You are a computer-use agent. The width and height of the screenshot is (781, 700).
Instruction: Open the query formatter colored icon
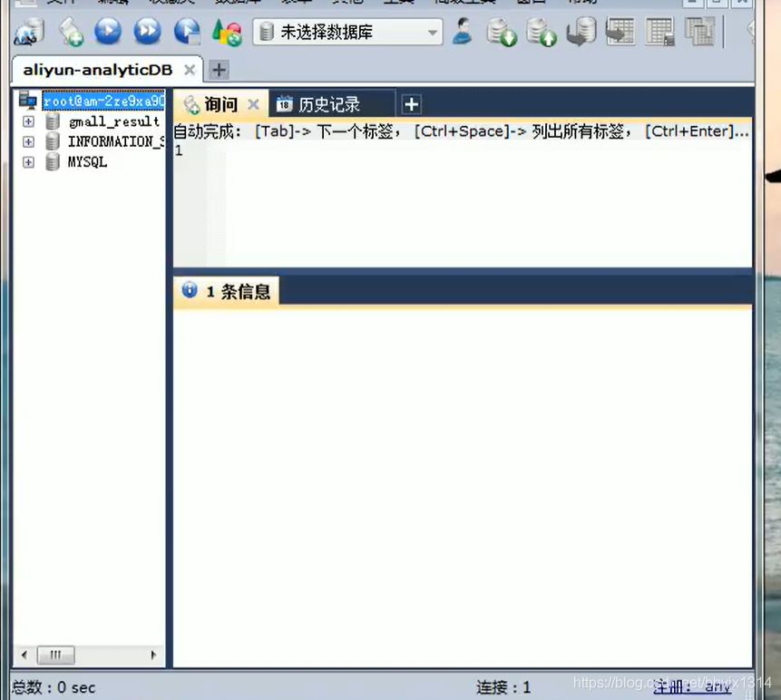click(223, 32)
